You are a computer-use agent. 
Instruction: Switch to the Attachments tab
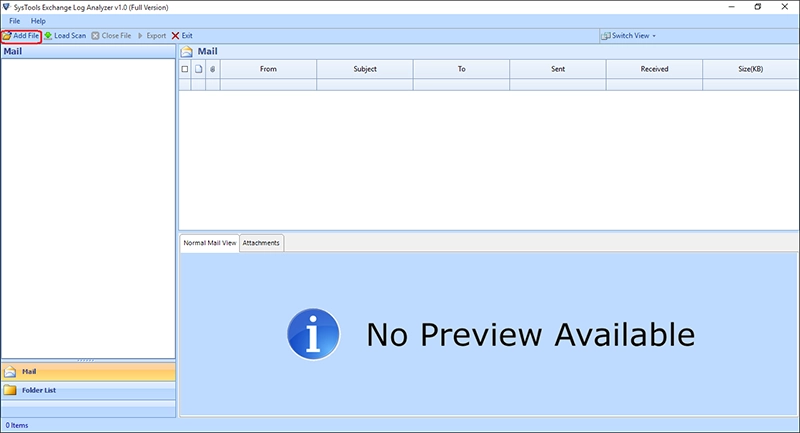tap(261, 243)
